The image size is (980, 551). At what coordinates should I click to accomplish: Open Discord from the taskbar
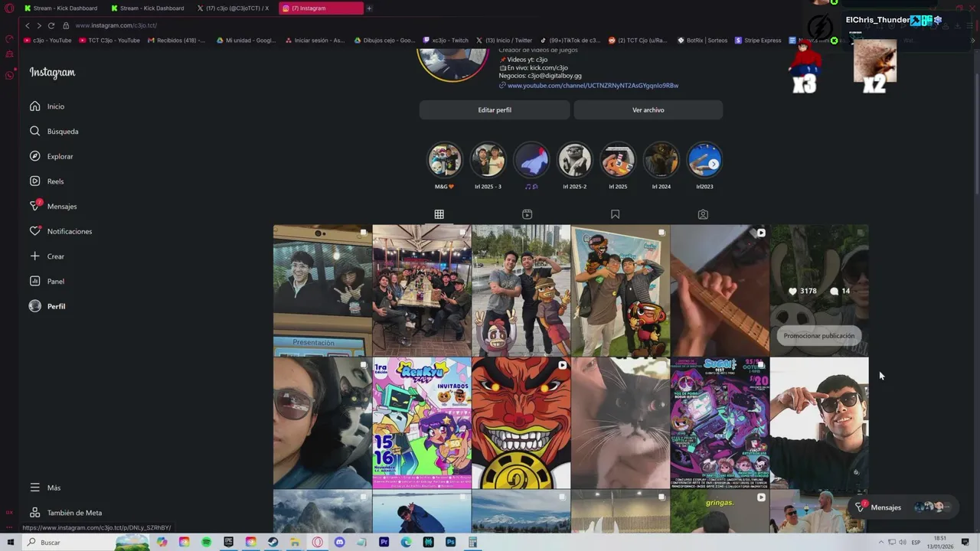pos(339,543)
